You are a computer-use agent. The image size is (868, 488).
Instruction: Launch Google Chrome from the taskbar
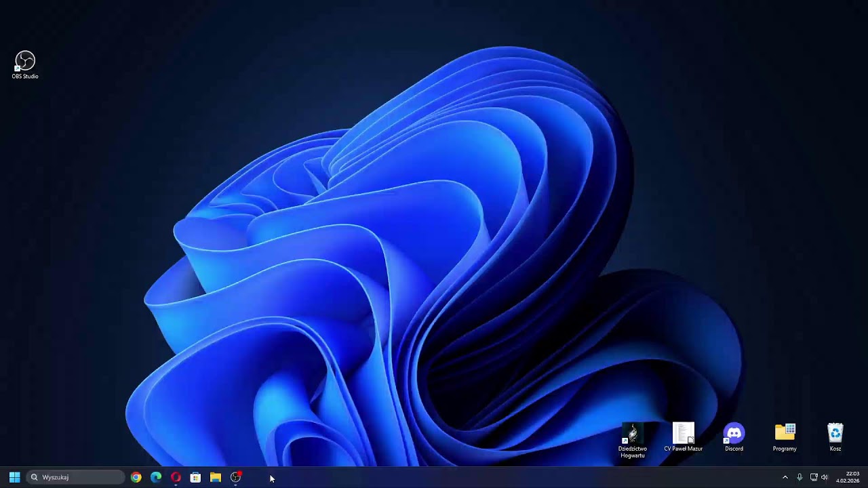[x=136, y=477]
